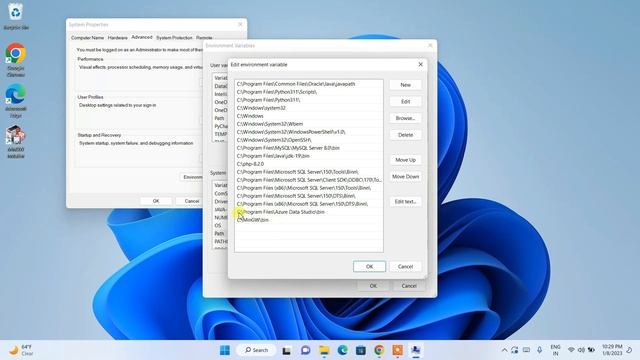Viewport: 640px width, 360px height.
Task: Select the WindowsPowerShell\v1.0\ path entry
Action: tap(309, 132)
